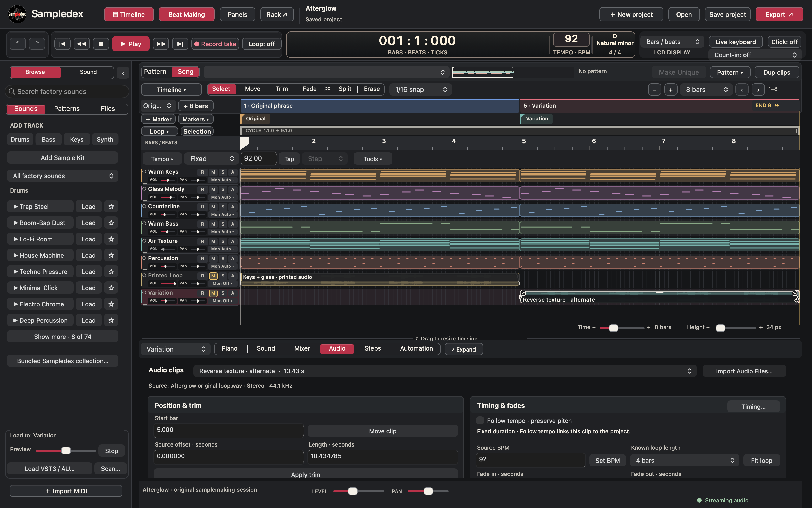812x508 pixels.
Task: Go to next bar range arrow
Action: pos(758,90)
